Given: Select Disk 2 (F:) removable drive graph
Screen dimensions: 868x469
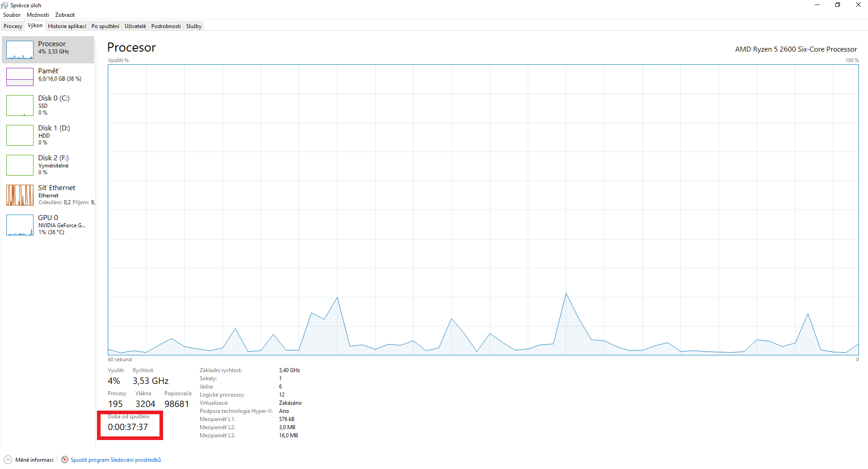Looking at the screenshot, I should click(20, 165).
